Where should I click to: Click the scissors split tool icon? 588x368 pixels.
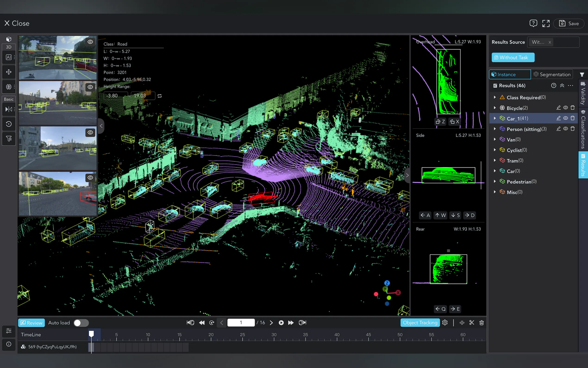click(x=472, y=323)
